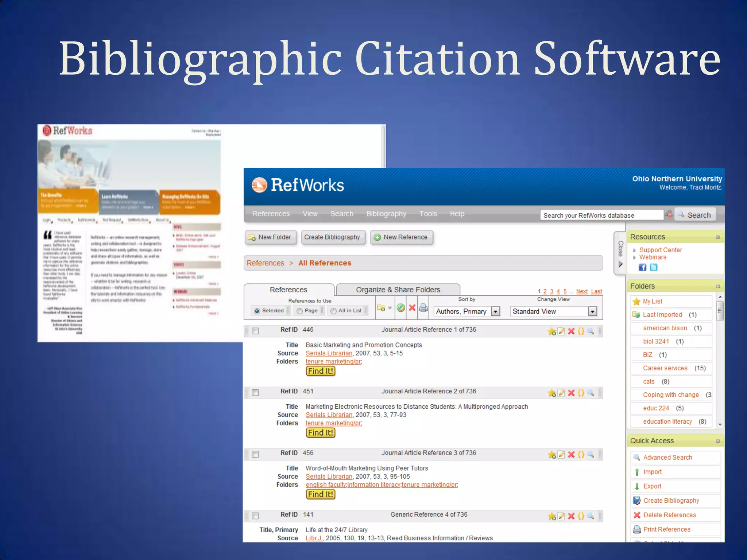Click the Print References printer icon
747x560 pixels.
(x=637, y=529)
